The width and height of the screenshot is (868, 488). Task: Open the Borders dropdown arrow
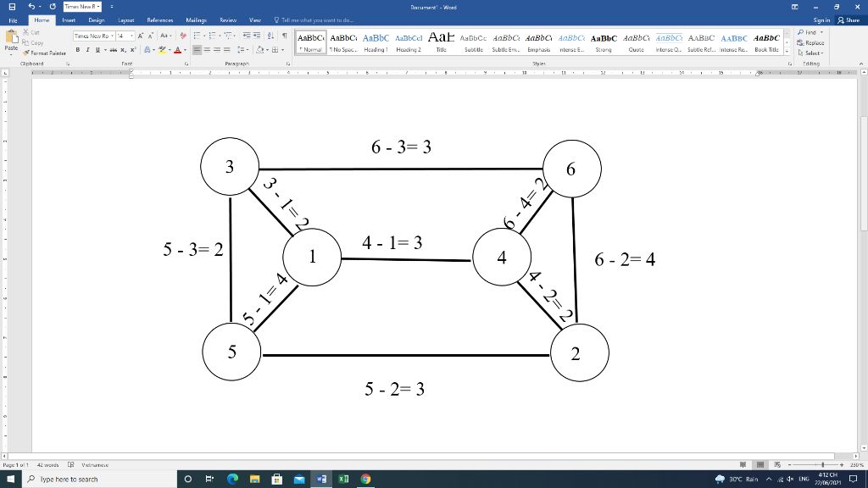coord(283,50)
